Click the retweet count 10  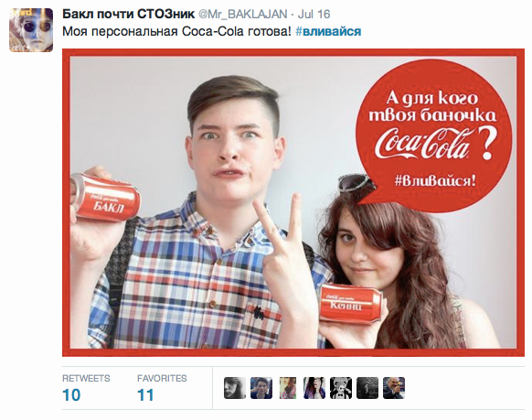pyautogui.click(x=71, y=395)
